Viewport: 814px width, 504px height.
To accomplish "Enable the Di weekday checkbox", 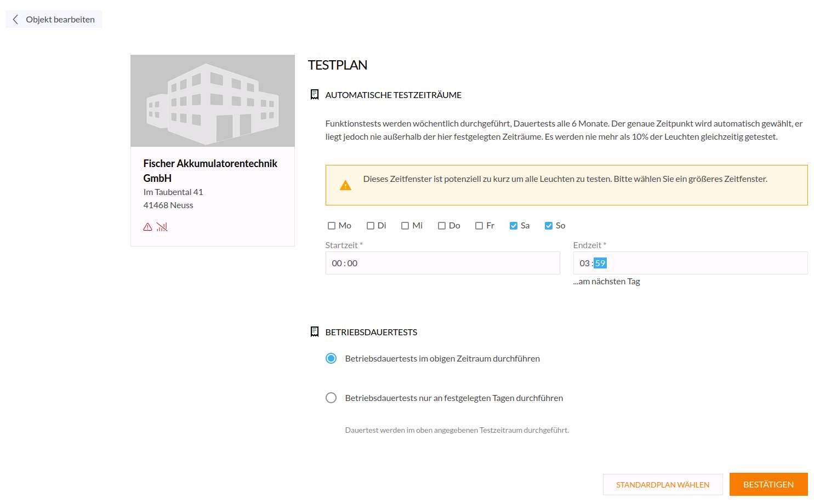I will (x=371, y=226).
